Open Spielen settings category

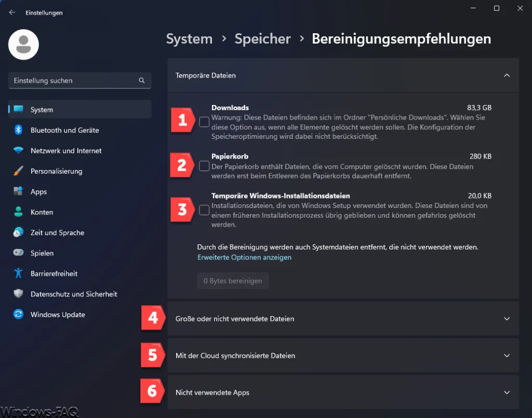pos(79,253)
